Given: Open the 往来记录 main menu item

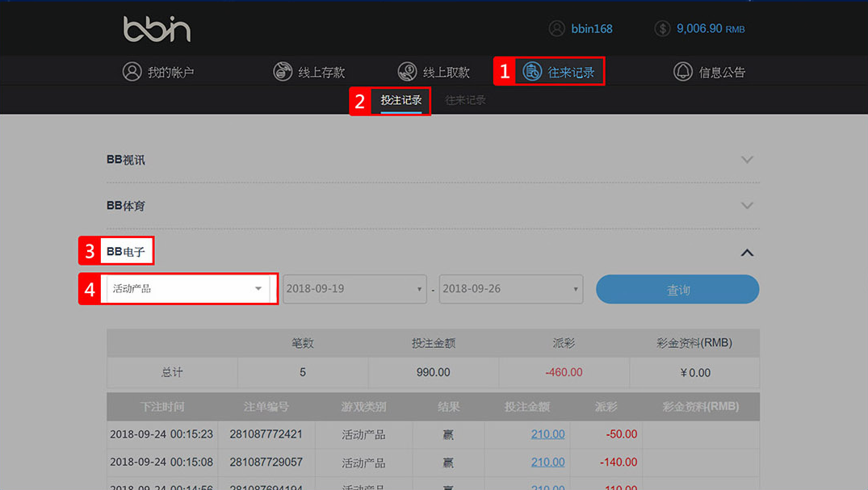Looking at the screenshot, I should (x=571, y=73).
